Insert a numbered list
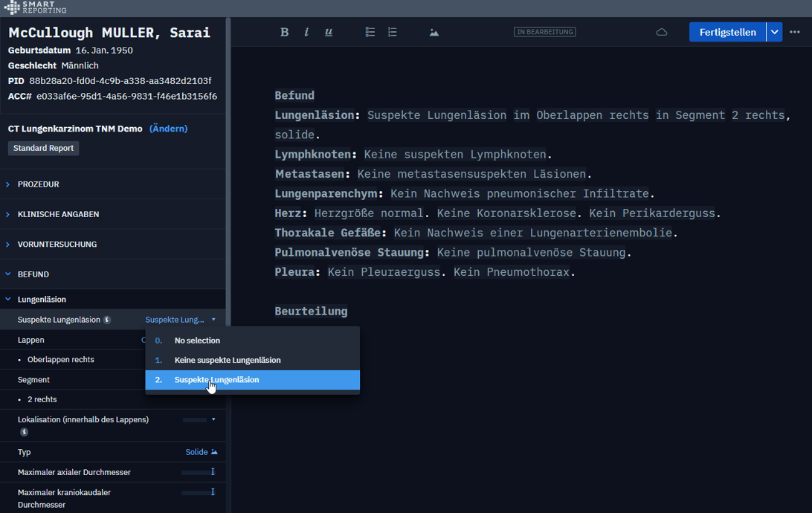The image size is (812, 513). point(392,32)
